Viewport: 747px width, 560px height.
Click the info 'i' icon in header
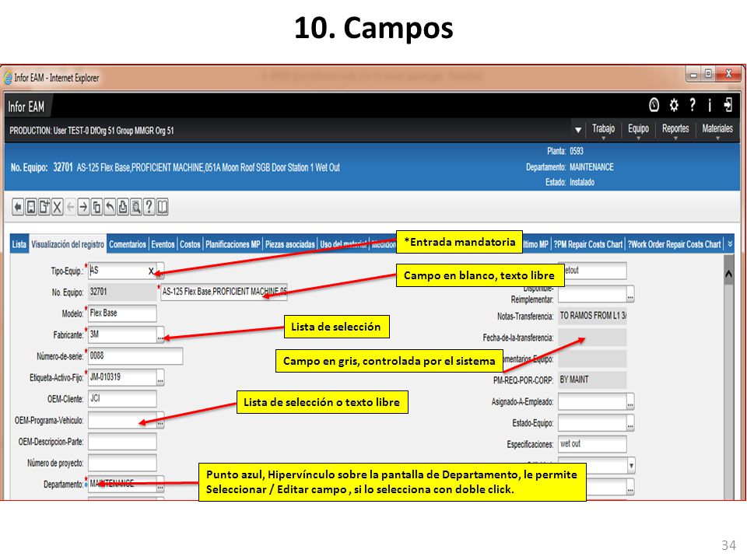click(710, 105)
